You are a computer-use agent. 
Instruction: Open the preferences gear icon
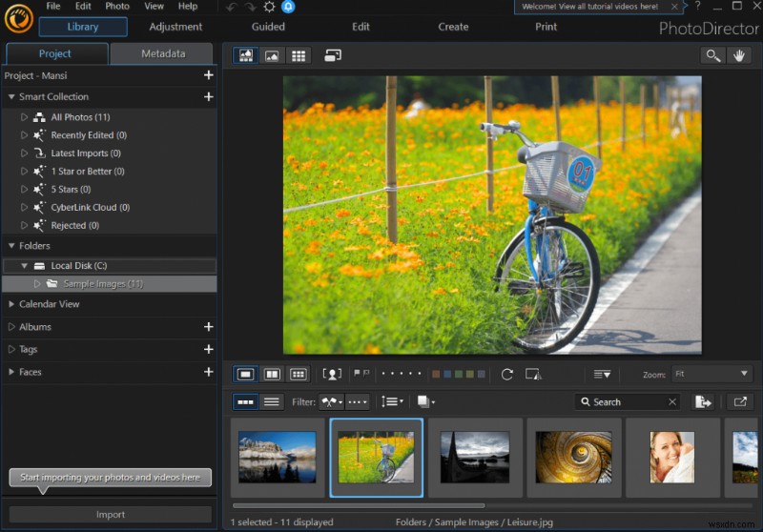pos(270,7)
